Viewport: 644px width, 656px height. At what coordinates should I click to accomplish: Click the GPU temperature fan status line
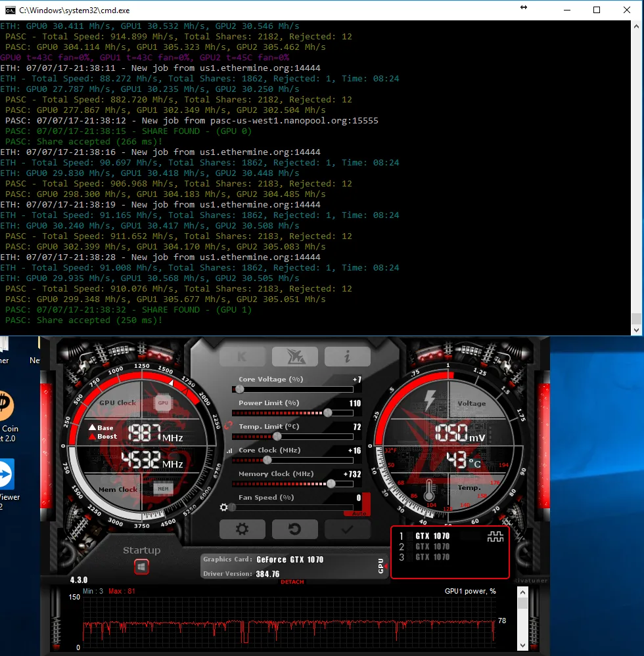coord(145,58)
